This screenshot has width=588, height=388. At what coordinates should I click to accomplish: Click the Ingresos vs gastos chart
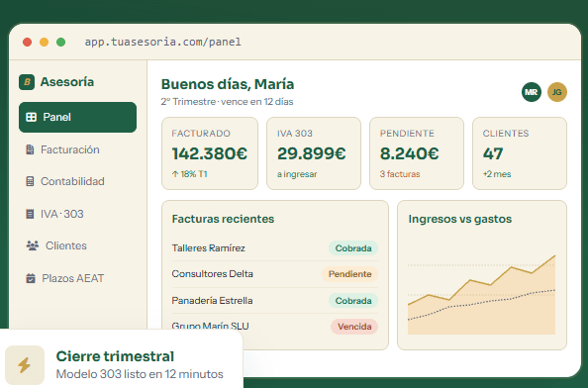pos(481,294)
